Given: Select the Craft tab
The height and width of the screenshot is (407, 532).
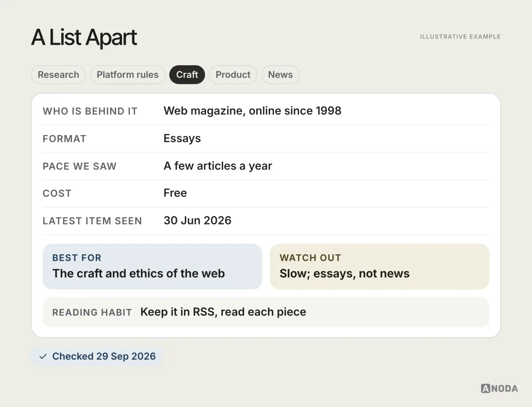Looking at the screenshot, I should click(x=187, y=75).
